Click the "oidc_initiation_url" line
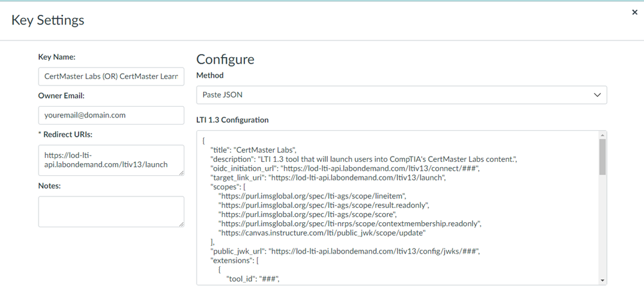644x296 pixels. pos(344,169)
